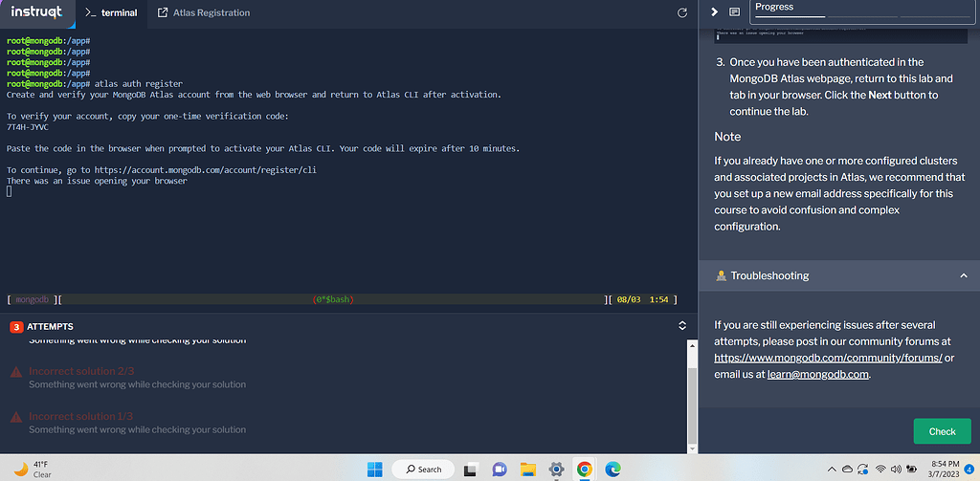The image size is (980, 481).
Task: Show hidden system tray icons
Action: 832,469
